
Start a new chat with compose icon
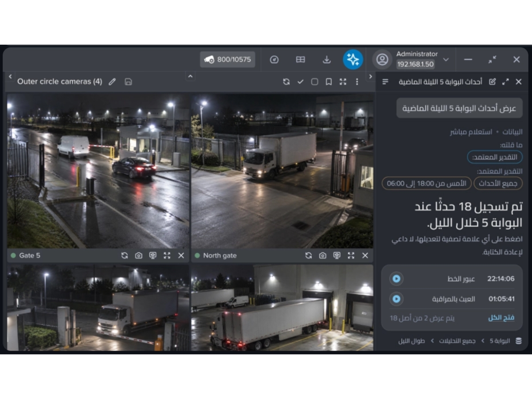click(x=492, y=82)
